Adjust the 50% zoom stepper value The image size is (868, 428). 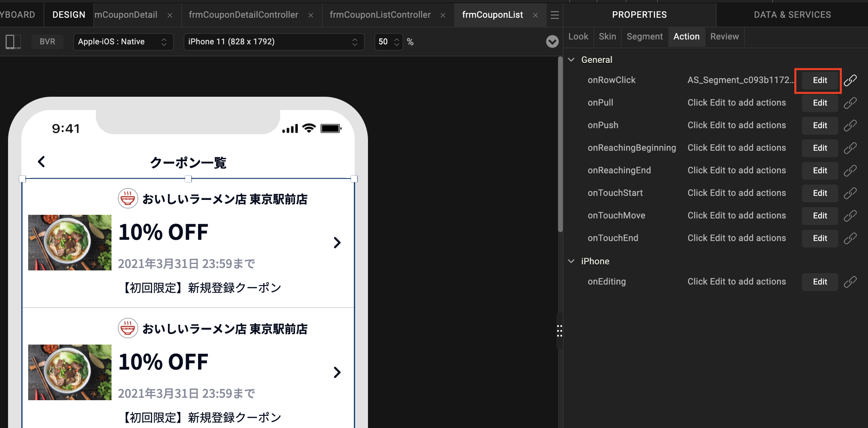(397, 42)
